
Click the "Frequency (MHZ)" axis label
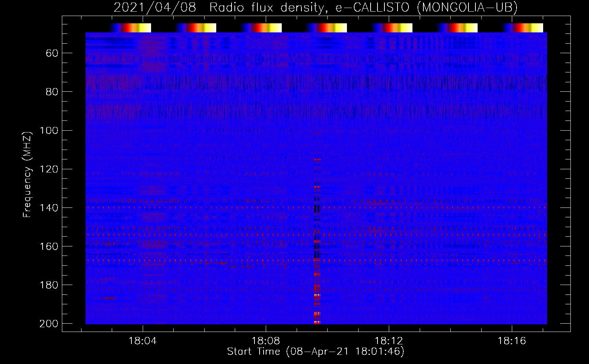27,175
